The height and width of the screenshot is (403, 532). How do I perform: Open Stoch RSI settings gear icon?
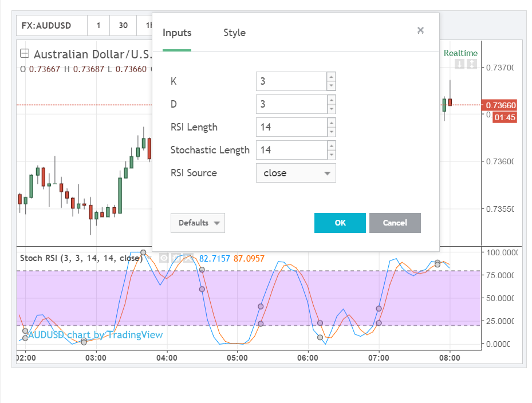pos(176,258)
